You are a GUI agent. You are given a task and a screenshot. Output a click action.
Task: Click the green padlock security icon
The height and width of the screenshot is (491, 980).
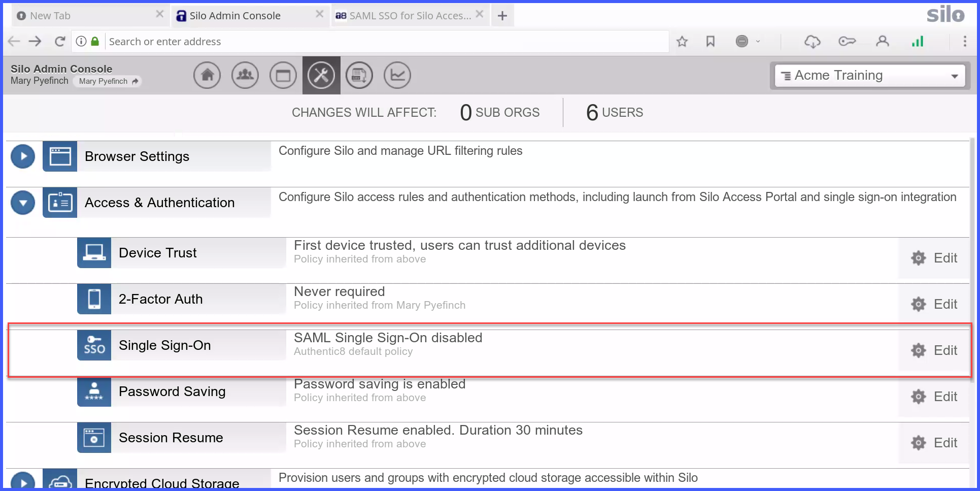coord(95,41)
